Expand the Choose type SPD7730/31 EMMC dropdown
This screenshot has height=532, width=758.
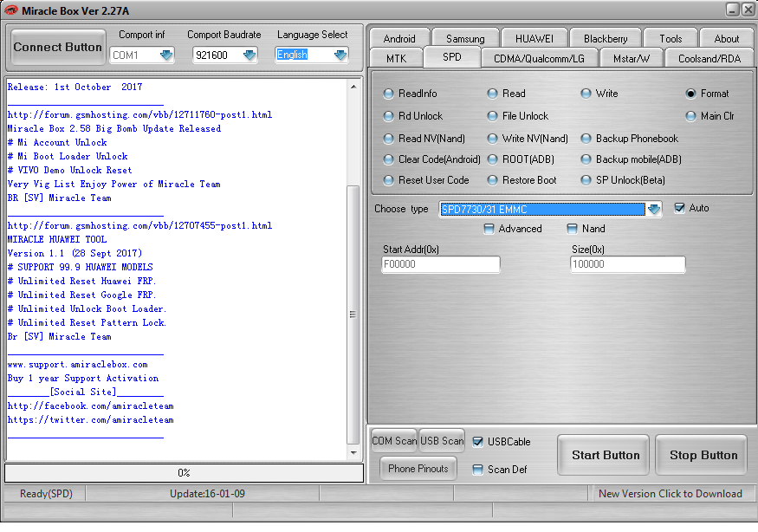point(653,210)
